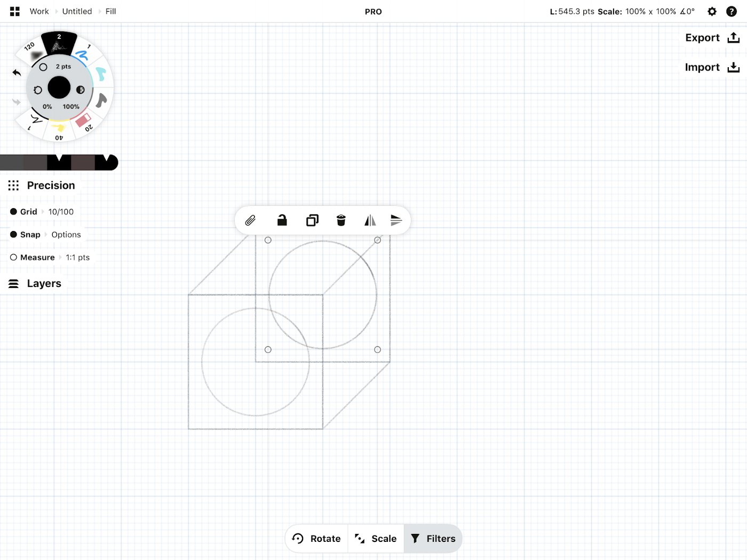Select the Filters tab

click(x=433, y=539)
